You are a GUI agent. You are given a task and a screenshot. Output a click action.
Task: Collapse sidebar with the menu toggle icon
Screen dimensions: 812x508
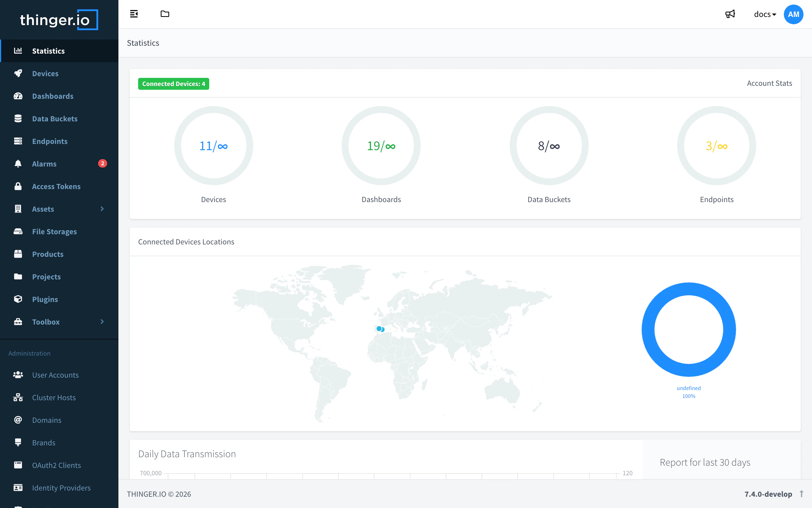pos(134,14)
